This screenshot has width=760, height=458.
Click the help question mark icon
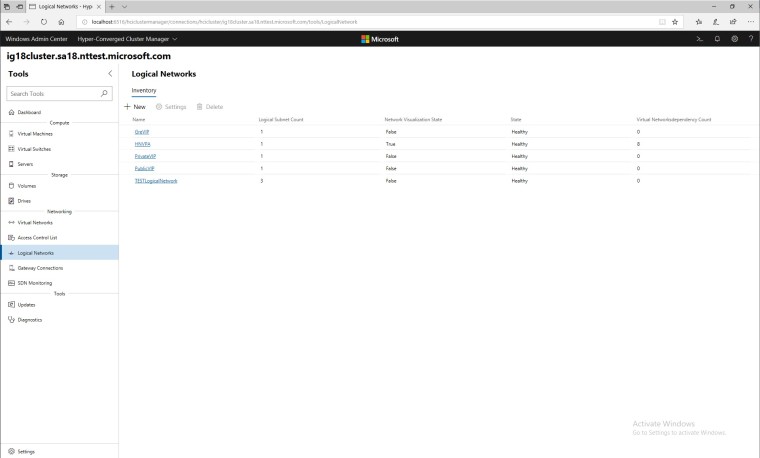coord(751,39)
